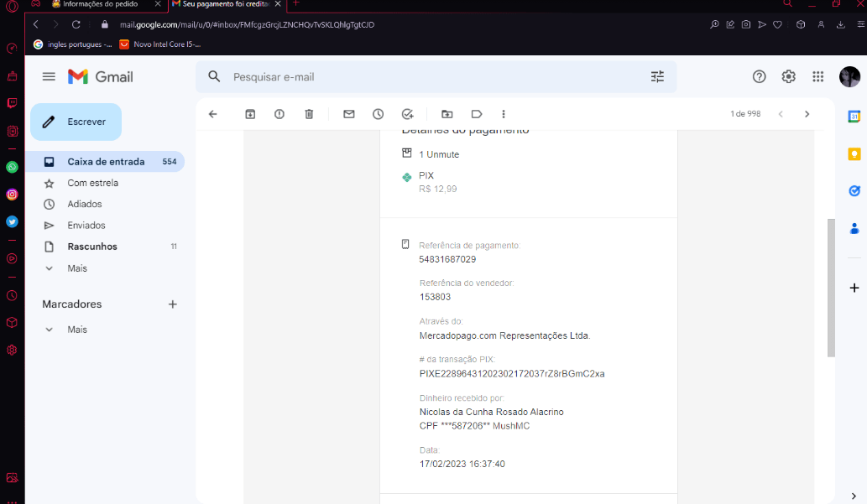The width and height of the screenshot is (867, 504).
Task: Open Opera history clock icon
Action: [x=12, y=296]
